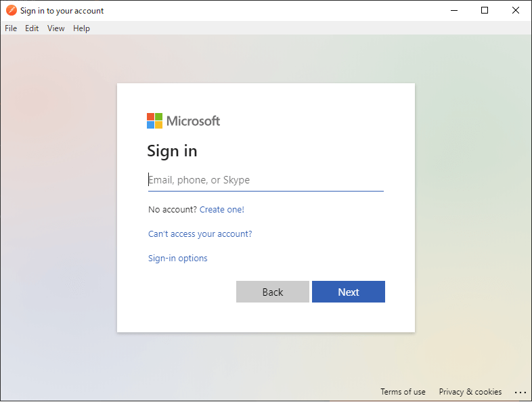Image resolution: width=532 pixels, height=402 pixels.
Task: Click the Back button
Action: (273, 292)
